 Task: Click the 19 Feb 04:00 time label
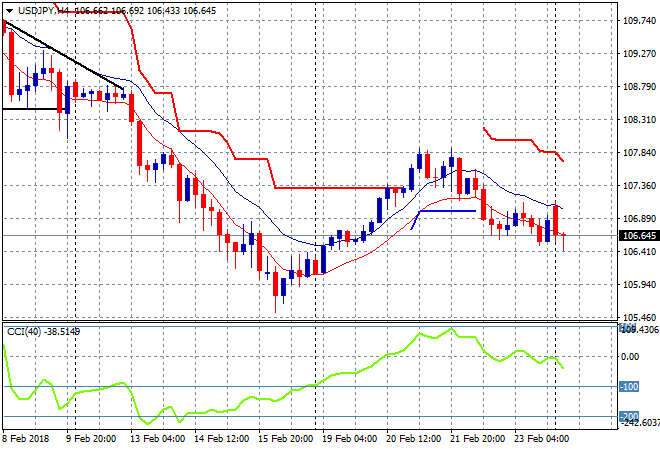349,439
